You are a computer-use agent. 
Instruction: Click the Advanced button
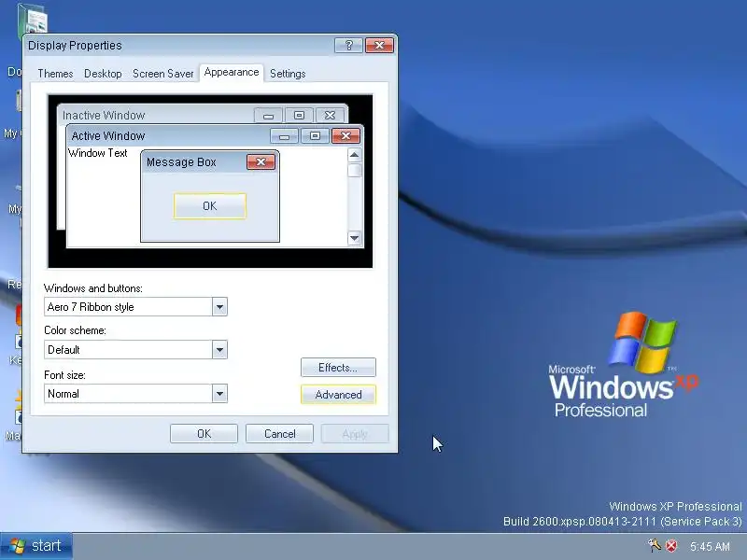[x=338, y=395]
